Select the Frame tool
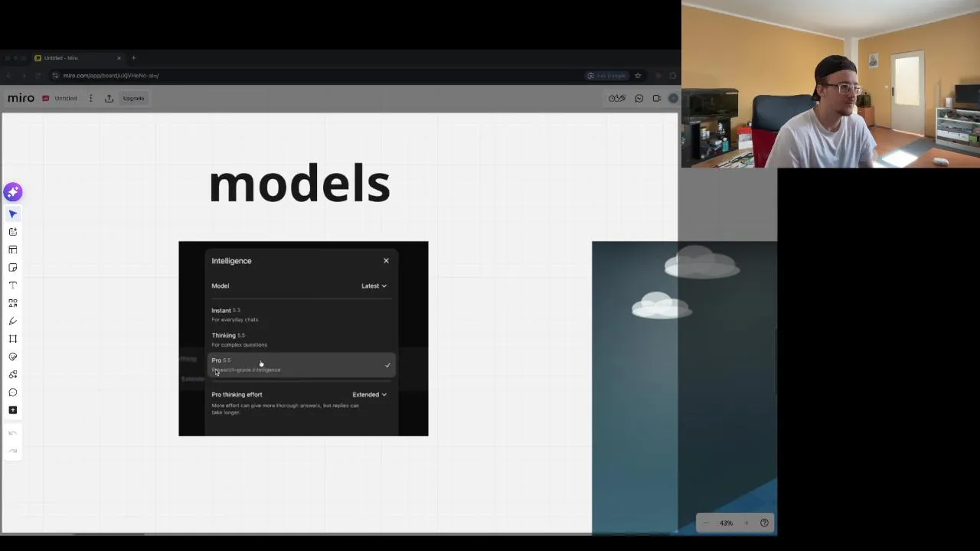 coord(13,339)
